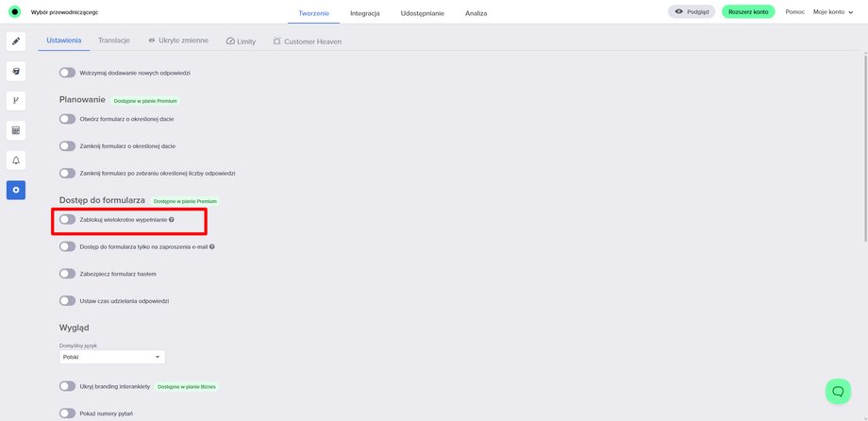Click help icon beside Zablokuj wielokrotne wypełnianie
Viewport: 868px width, 421px height.
pyautogui.click(x=172, y=219)
